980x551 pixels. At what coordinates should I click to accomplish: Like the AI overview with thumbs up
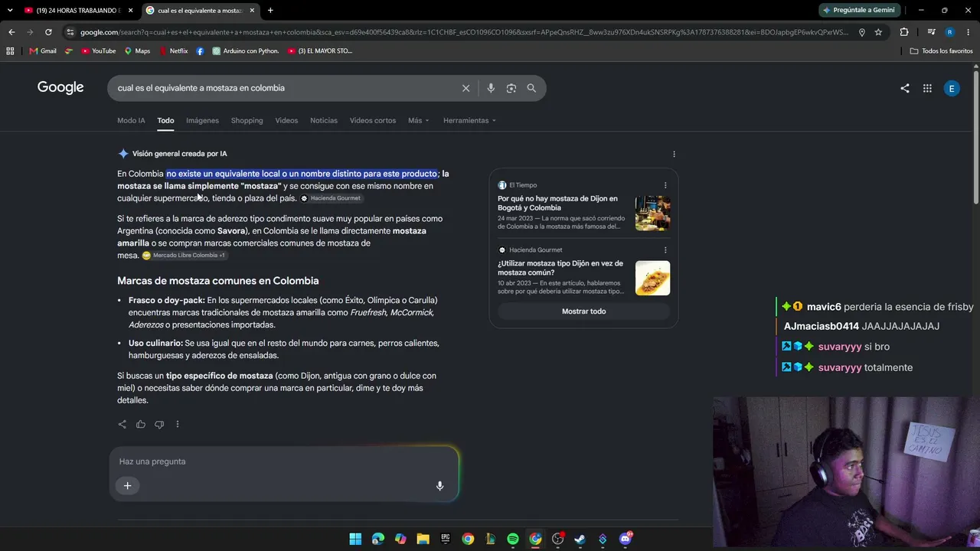(x=141, y=424)
